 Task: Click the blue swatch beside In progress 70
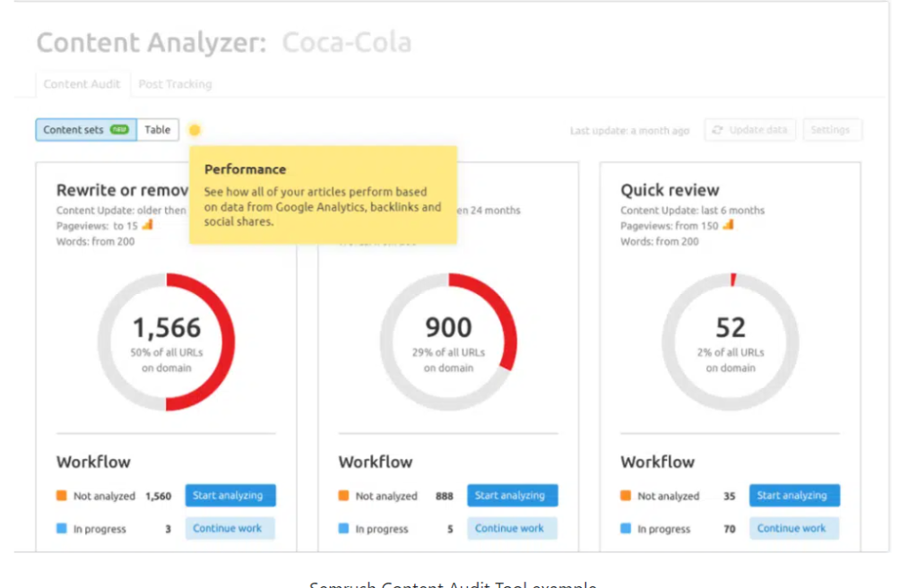(x=626, y=528)
